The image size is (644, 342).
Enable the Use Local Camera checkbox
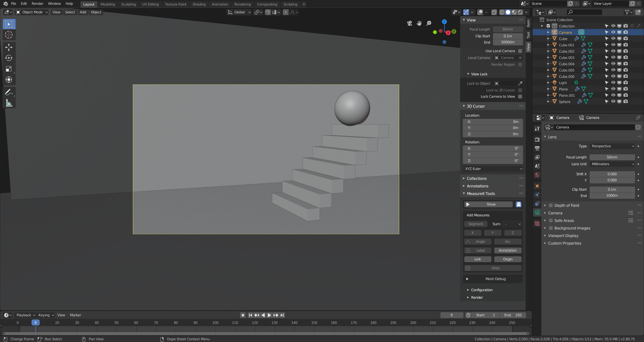520,51
